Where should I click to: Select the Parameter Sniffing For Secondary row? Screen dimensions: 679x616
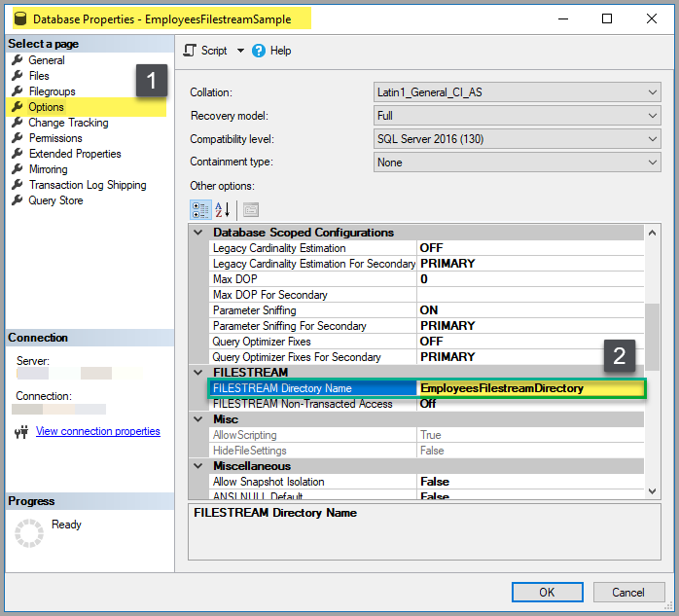point(426,326)
